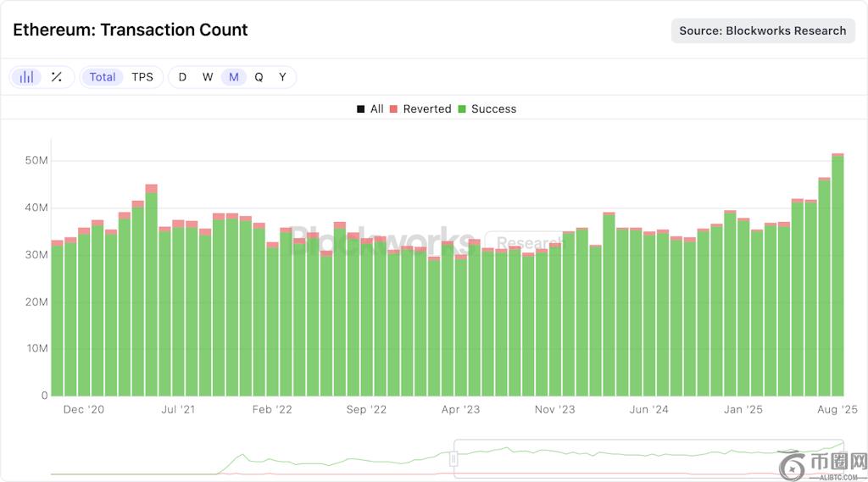Toggle the Reverted series label
The image size is (868, 482).
click(427, 109)
